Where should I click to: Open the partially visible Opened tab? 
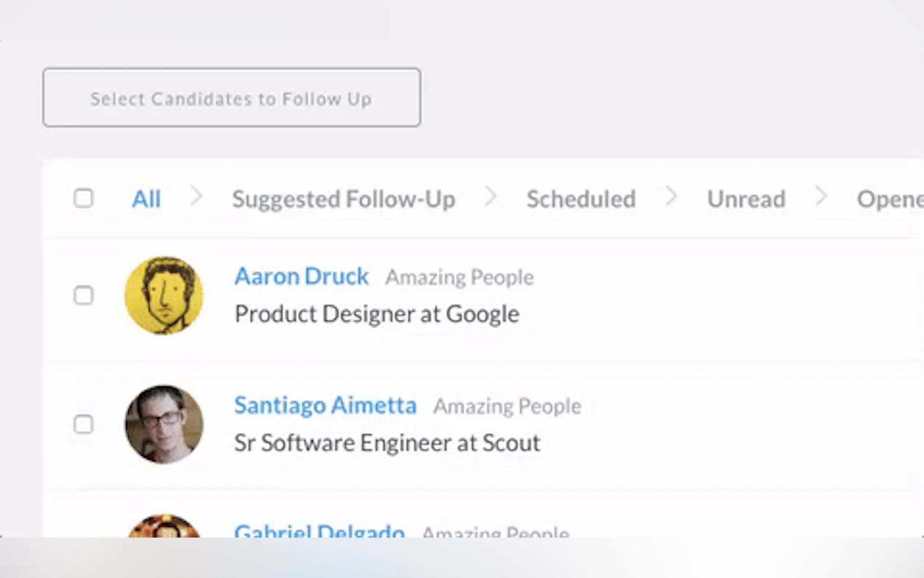890,199
